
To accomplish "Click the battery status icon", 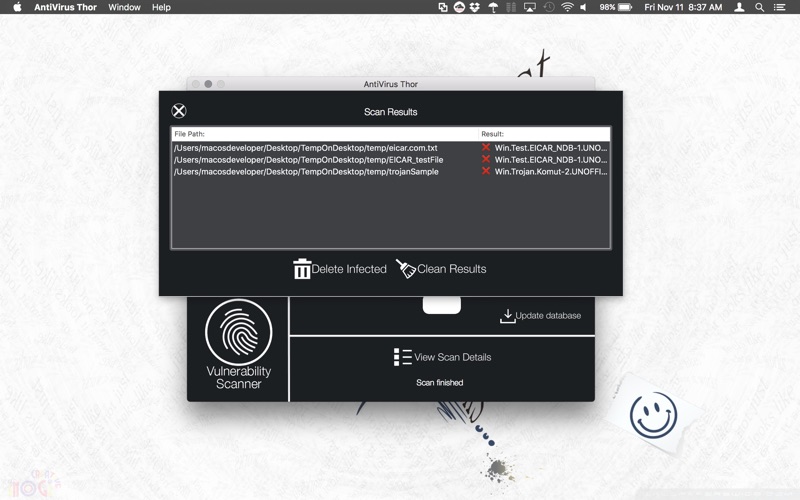I will 625,7.
